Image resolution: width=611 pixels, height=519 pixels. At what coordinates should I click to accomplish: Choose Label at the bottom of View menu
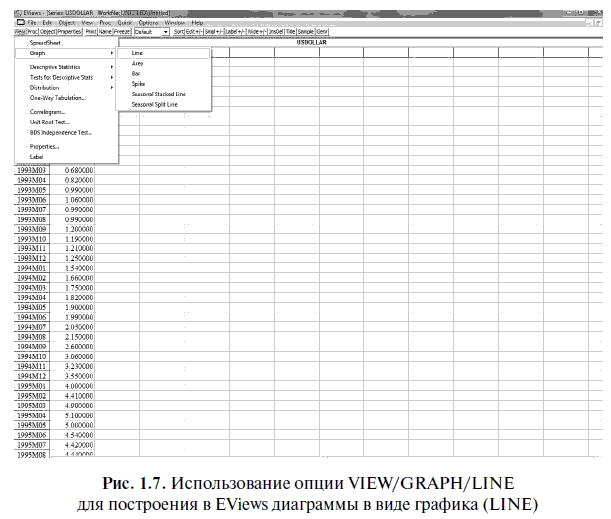(x=66, y=157)
